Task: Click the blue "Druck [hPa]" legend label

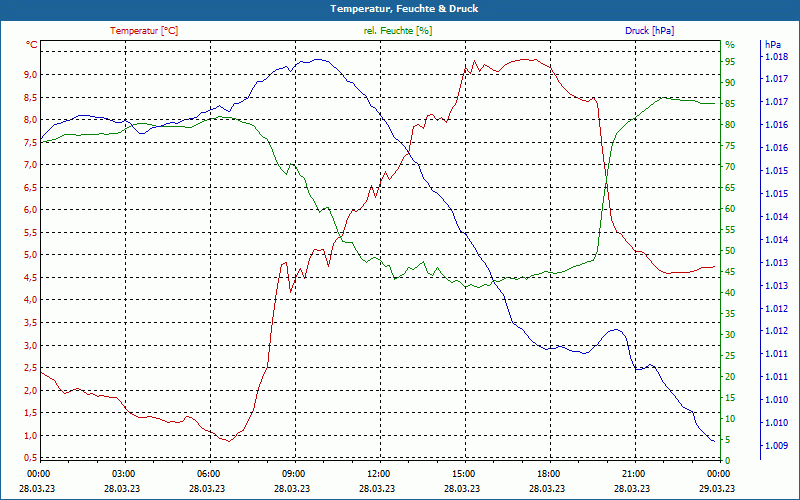Action: pyautogui.click(x=649, y=31)
